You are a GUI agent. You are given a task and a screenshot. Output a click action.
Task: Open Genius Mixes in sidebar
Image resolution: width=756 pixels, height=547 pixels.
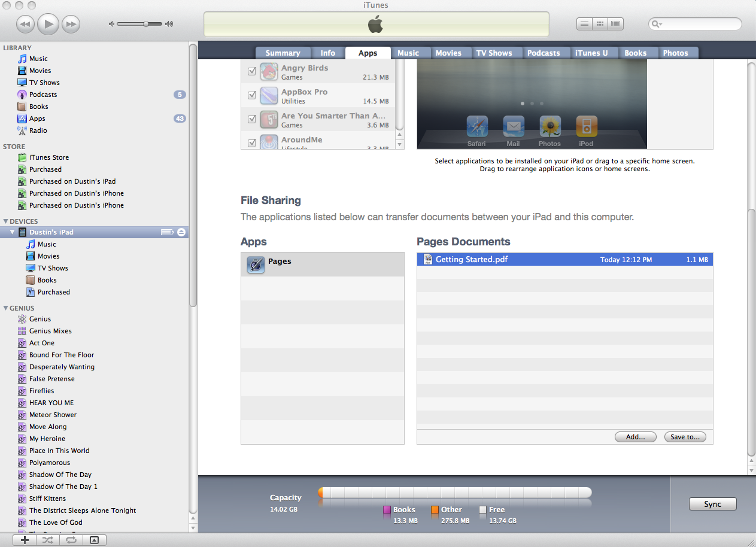point(50,331)
